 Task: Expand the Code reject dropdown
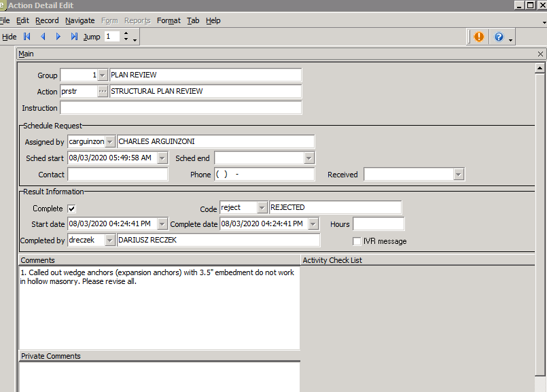point(262,207)
